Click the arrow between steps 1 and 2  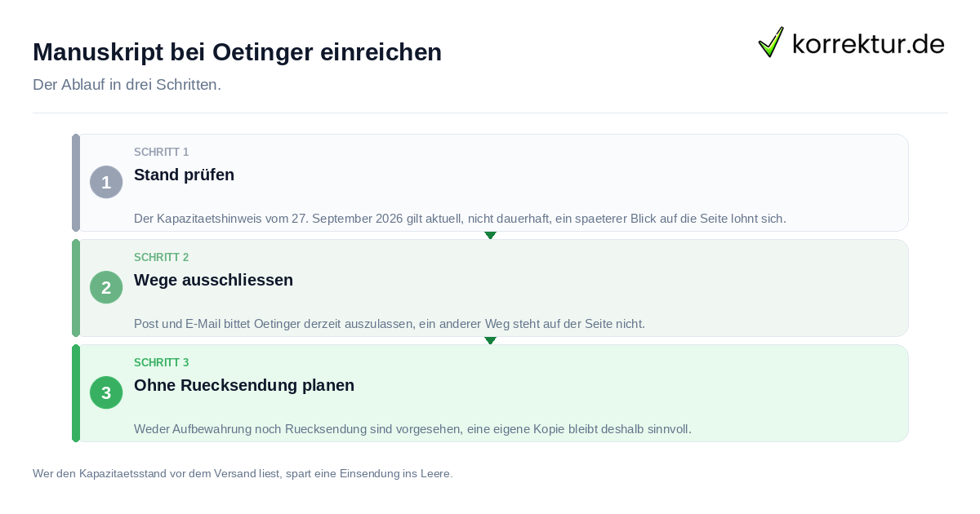tap(490, 235)
